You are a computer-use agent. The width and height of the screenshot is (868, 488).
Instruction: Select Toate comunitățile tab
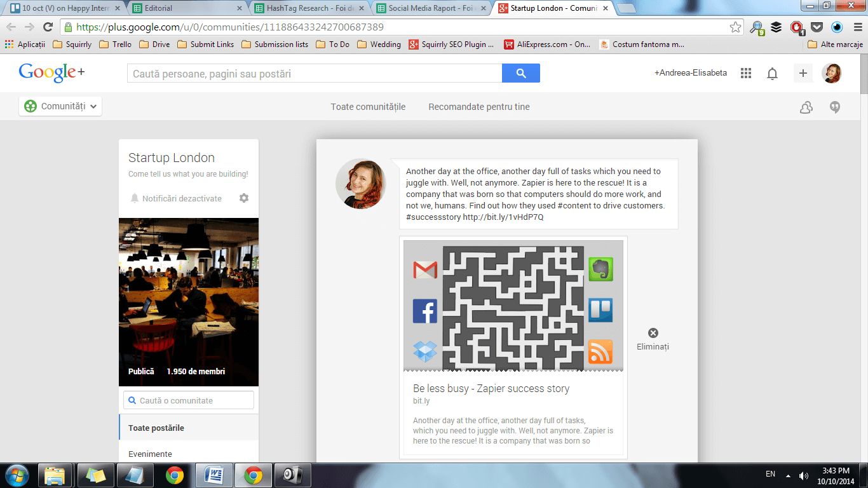tap(368, 107)
